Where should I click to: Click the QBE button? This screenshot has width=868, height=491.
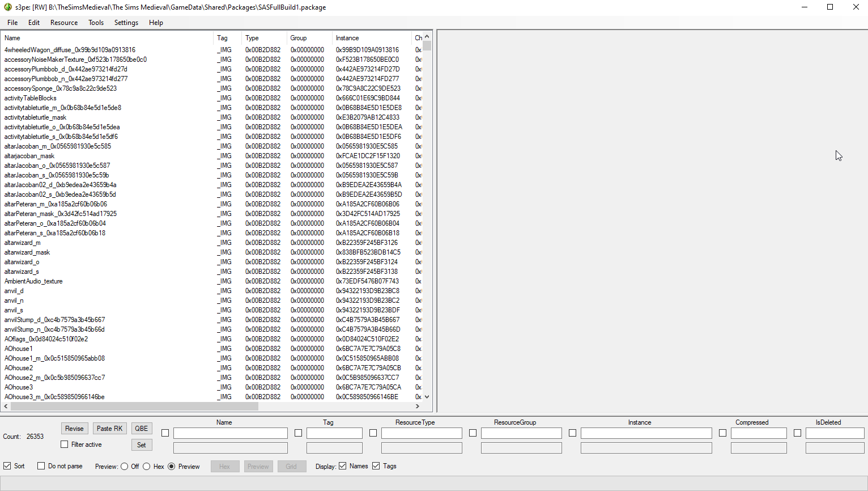142,429
